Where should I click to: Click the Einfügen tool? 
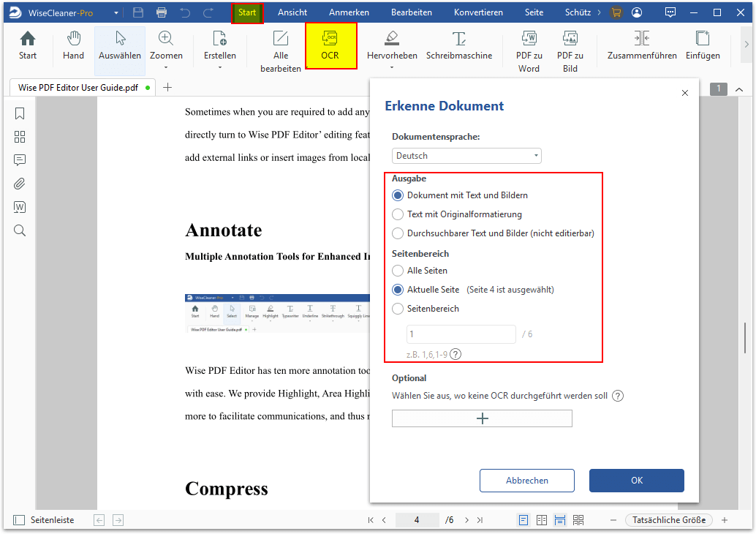click(x=703, y=45)
